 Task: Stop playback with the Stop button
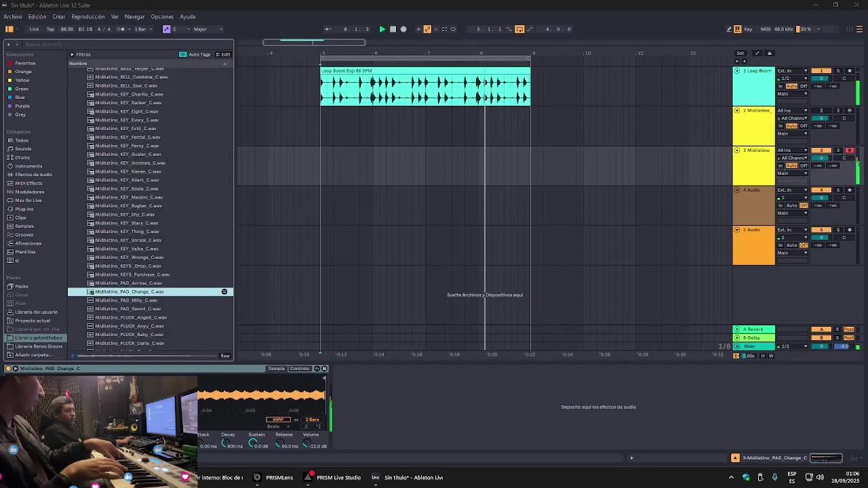393,29
